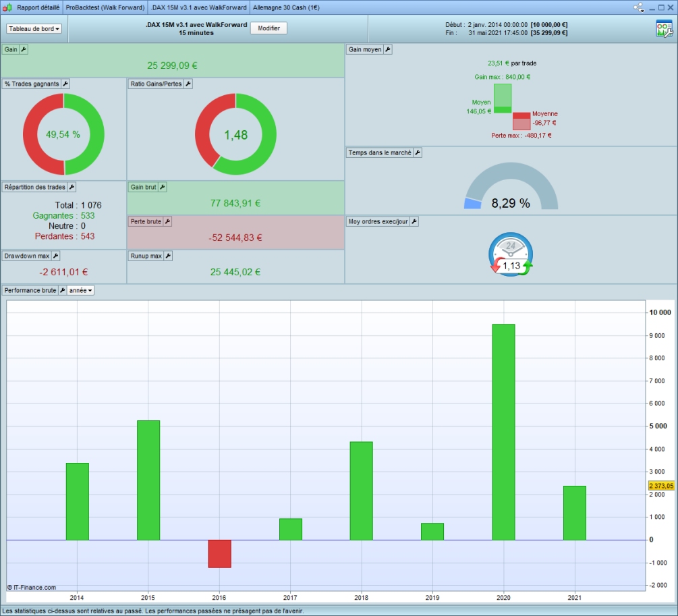
Task: Click wrench icon beside Temps dans le marché
Action: 418,152
